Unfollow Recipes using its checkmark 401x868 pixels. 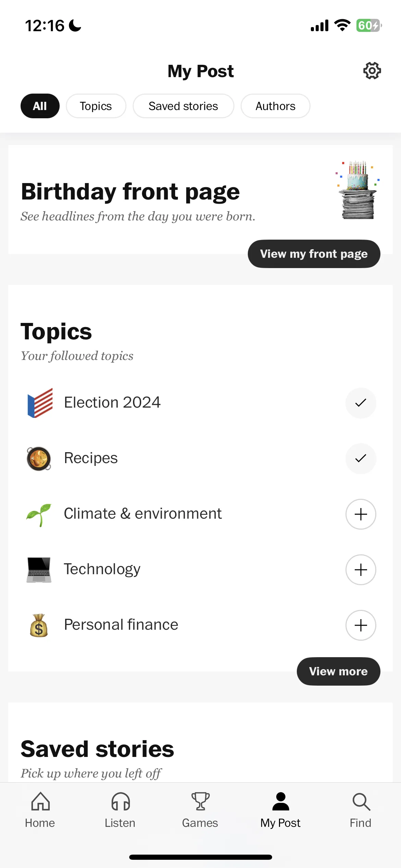tap(361, 459)
